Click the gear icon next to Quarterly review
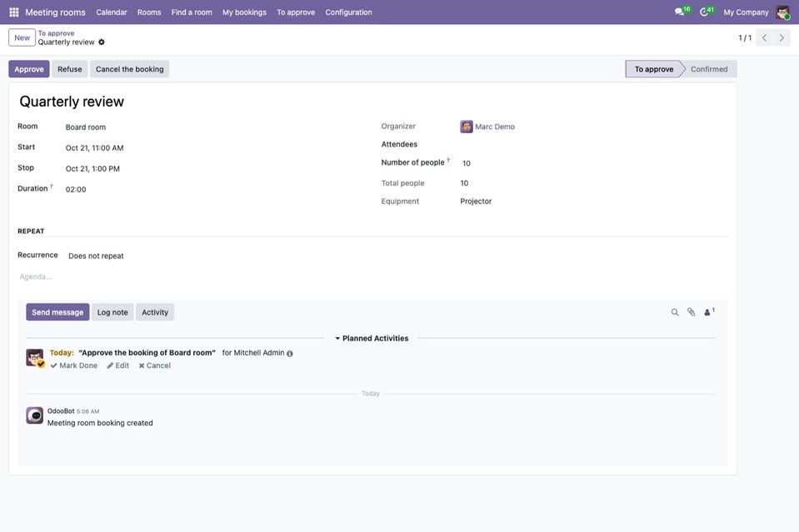This screenshot has height=532, width=799. (102, 42)
